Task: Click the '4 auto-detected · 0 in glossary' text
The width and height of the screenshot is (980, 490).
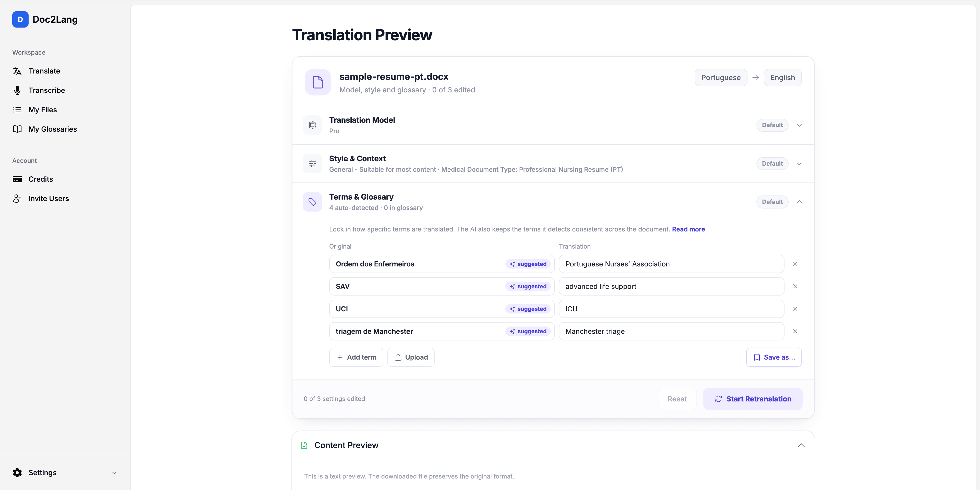Action: coord(376,208)
